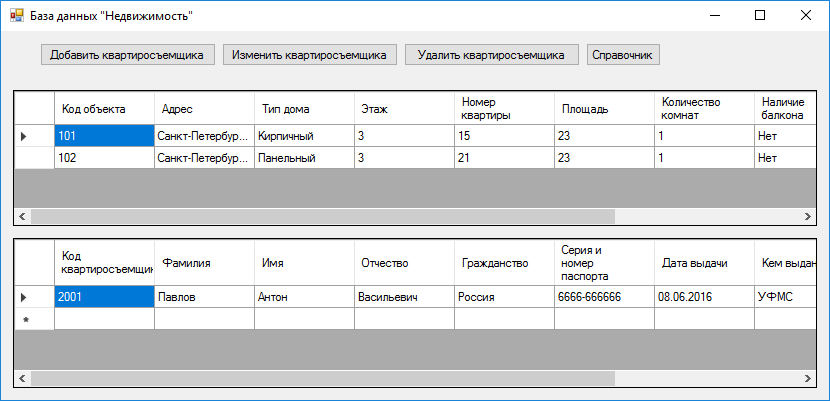This screenshot has height=401, width=830.
Task: Select tenant code 2001 cell
Action: [104, 297]
